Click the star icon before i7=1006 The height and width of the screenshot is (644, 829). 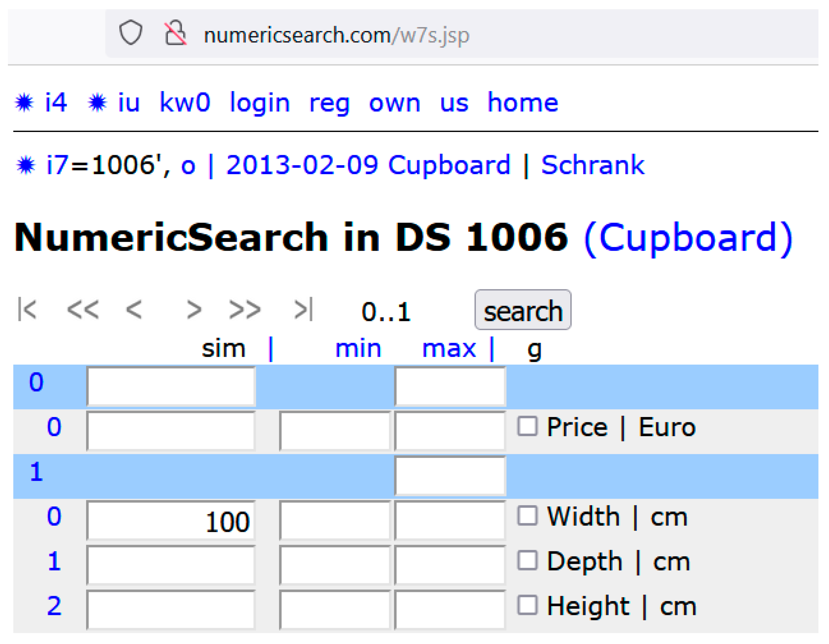(26, 165)
